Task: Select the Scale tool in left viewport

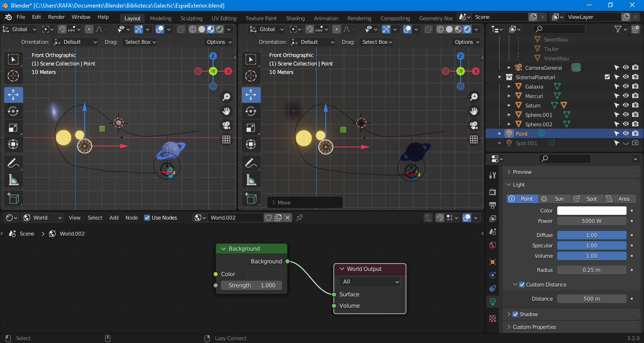Action: point(14,128)
